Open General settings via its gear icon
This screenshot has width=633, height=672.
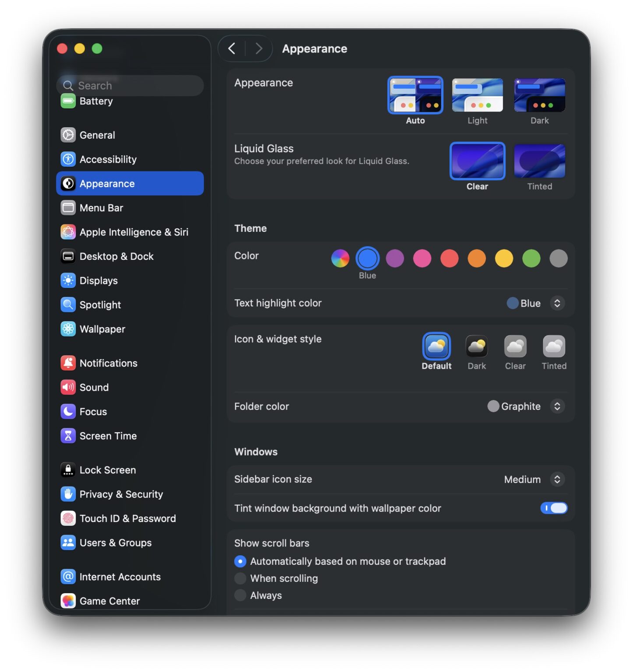point(68,135)
